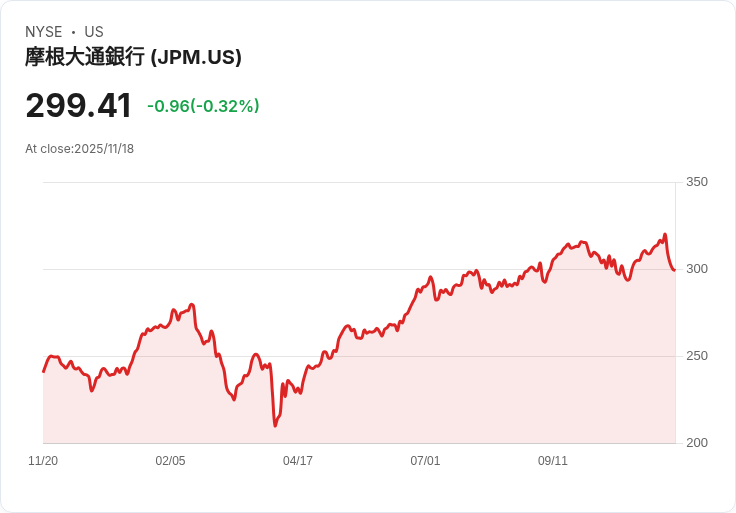The height and width of the screenshot is (513, 736).
Task: Select the 11/20 date on x-axis
Action: coord(43,461)
